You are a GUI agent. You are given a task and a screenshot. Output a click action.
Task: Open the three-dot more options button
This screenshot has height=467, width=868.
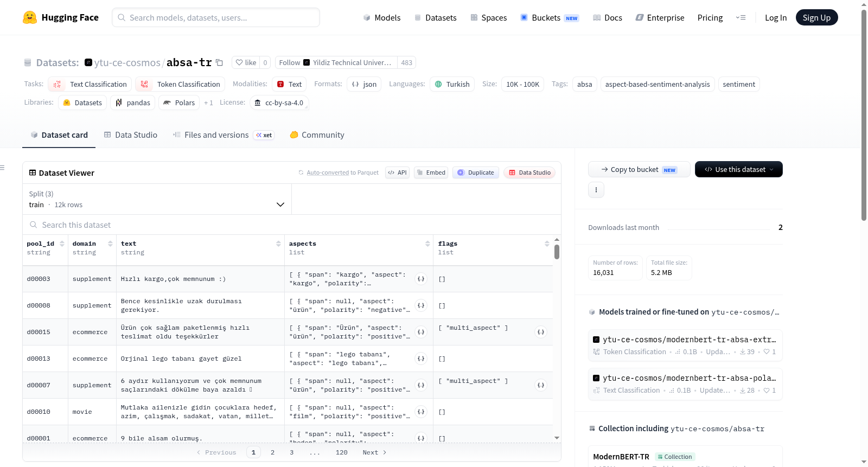(596, 190)
